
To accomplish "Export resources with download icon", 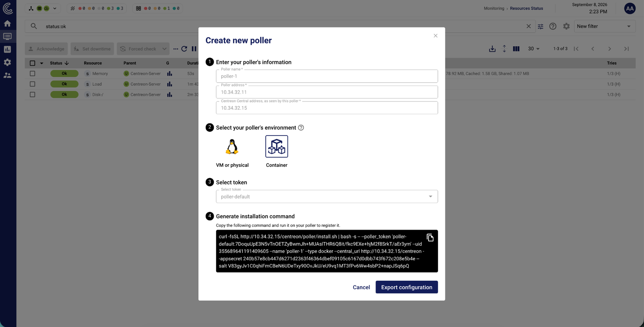I will pyautogui.click(x=492, y=49).
